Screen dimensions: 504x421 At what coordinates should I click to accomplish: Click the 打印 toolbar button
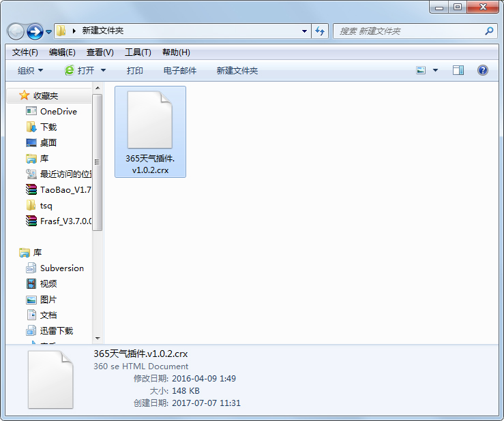pyautogui.click(x=135, y=70)
